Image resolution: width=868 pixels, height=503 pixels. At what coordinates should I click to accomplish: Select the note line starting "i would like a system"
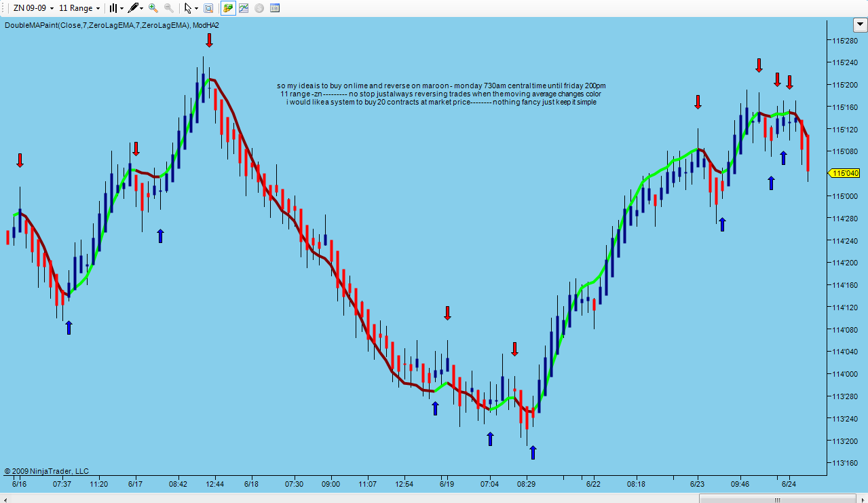coord(441,102)
